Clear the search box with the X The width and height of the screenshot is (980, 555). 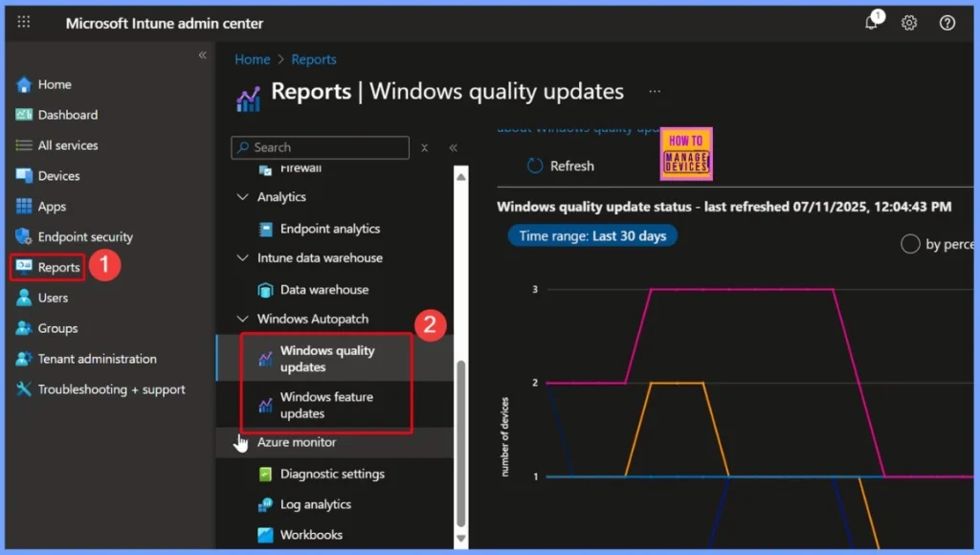[424, 147]
